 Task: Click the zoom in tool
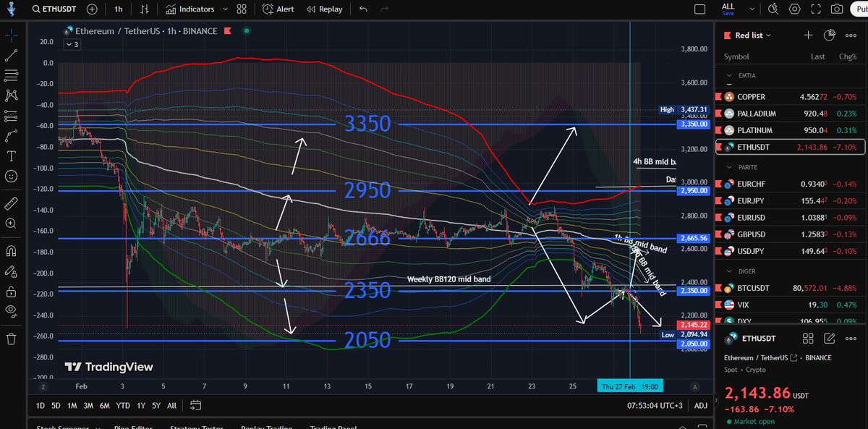[11, 224]
